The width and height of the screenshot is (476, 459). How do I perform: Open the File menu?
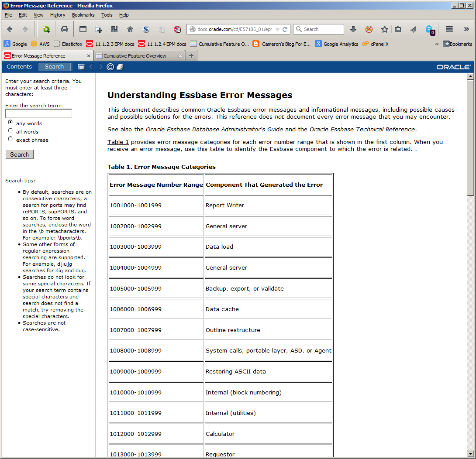8,15
